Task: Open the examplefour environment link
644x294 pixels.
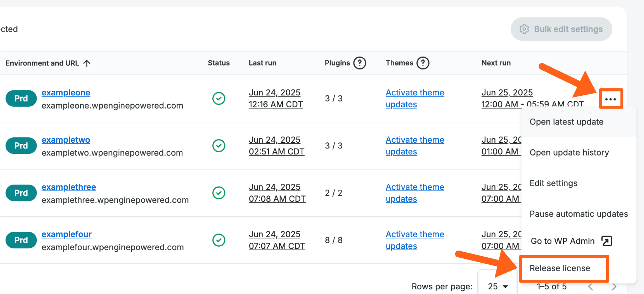Action: click(x=67, y=234)
